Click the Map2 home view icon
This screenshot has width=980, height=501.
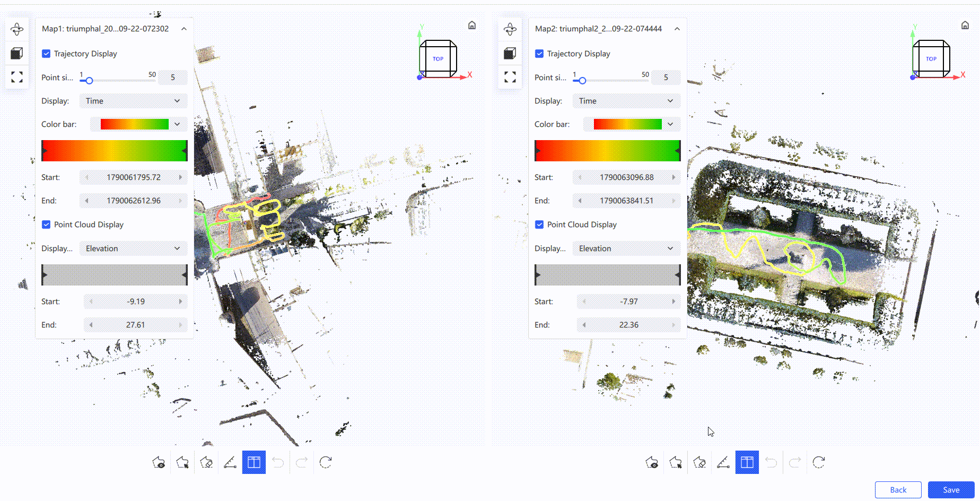[965, 25]
